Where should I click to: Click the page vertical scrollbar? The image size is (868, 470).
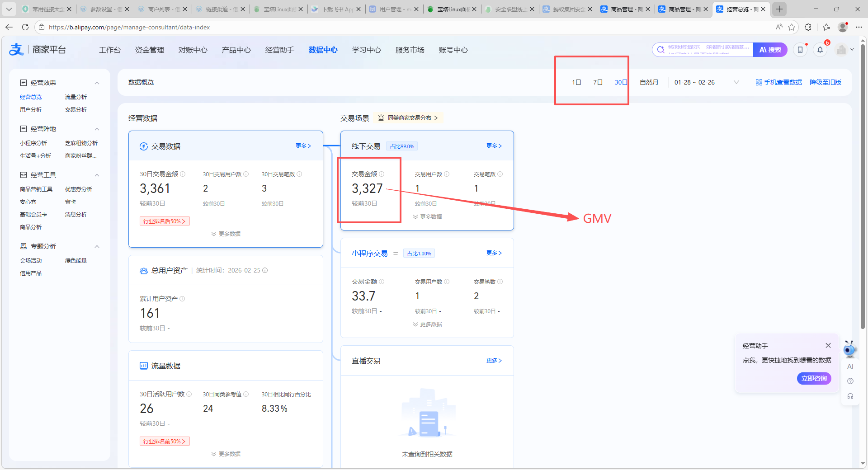point(863,181)
